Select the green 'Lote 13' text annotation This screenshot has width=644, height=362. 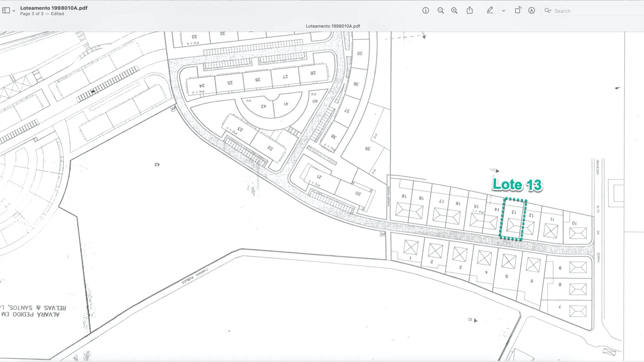(x=517, y=185)
